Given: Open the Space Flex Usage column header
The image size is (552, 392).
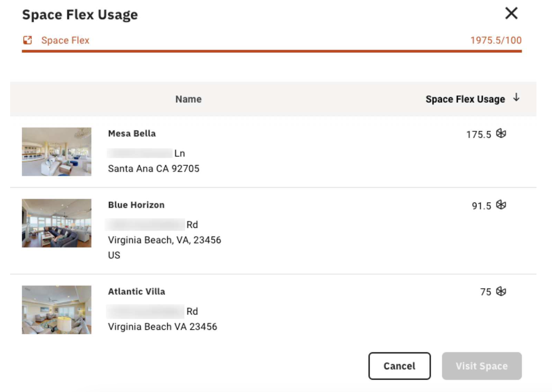Looking at the screenshot, I should [x=466, y=99].
